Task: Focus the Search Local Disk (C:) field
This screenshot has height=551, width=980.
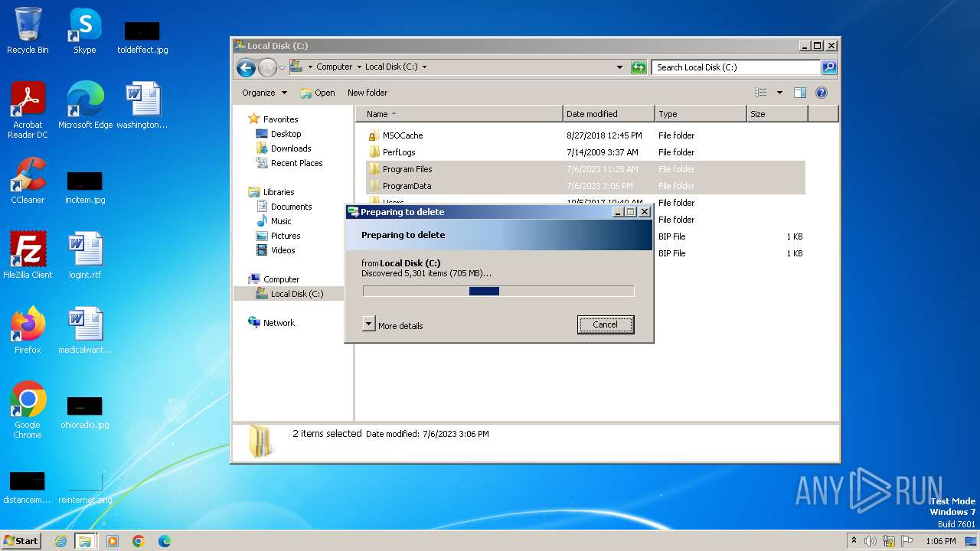Action: point(736,67)
